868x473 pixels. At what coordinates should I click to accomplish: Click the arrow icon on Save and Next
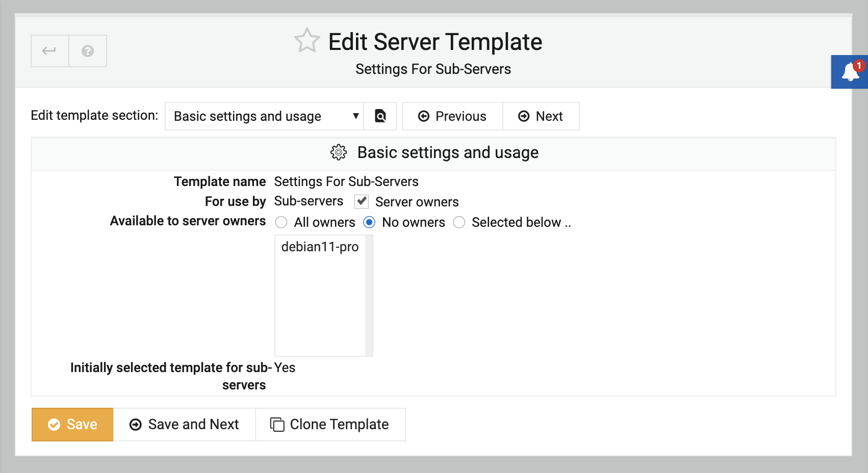tap(135, 424)
